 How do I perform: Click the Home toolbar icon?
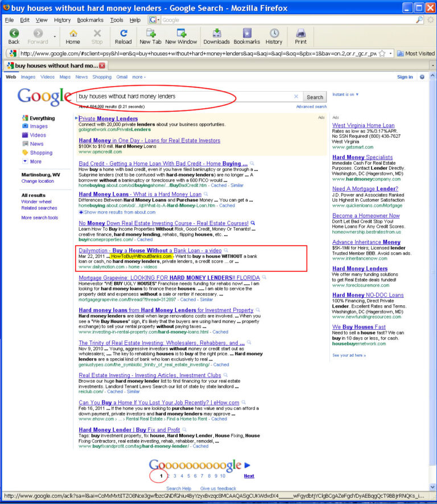pyautogui.click(x=73, y=33)
